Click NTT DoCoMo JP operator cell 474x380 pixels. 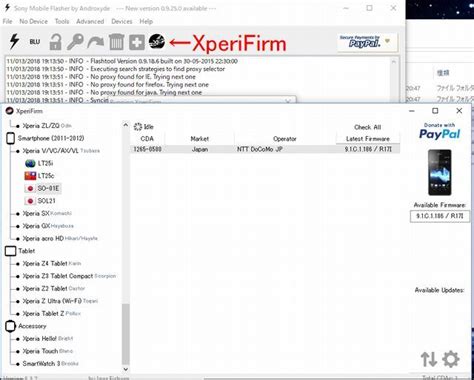(260, 149)
